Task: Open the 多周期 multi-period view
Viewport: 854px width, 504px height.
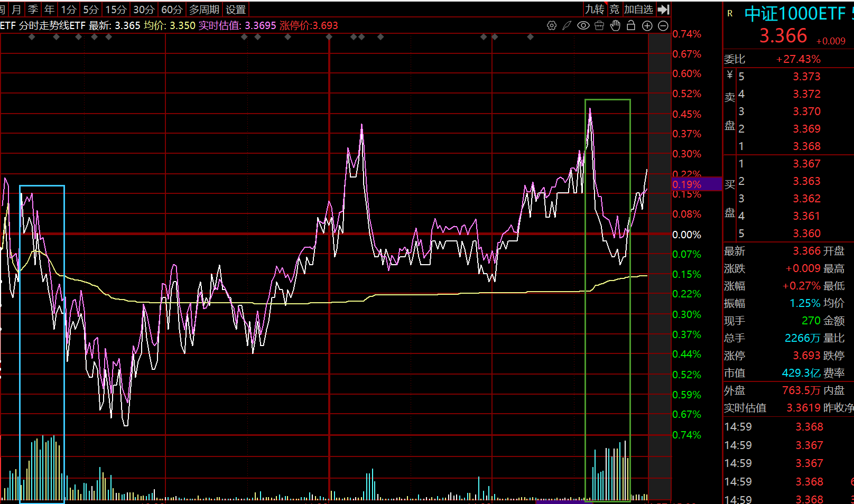Action: click(204, 10)
